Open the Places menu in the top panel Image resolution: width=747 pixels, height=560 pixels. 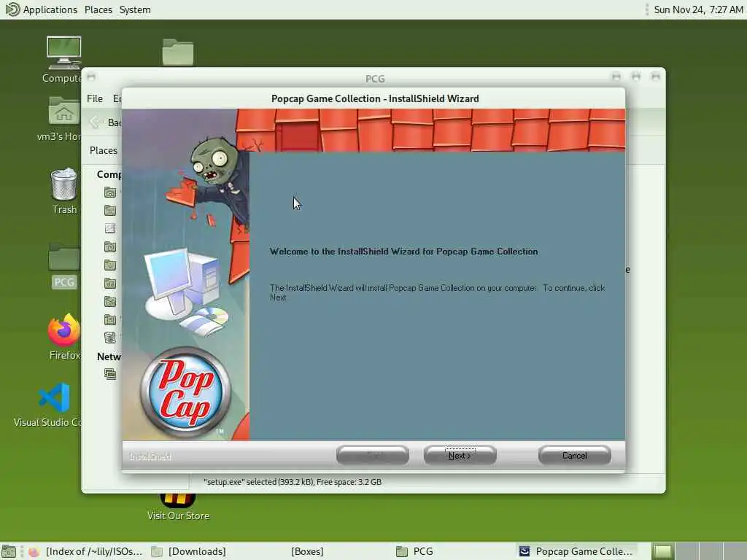(98, 9)
